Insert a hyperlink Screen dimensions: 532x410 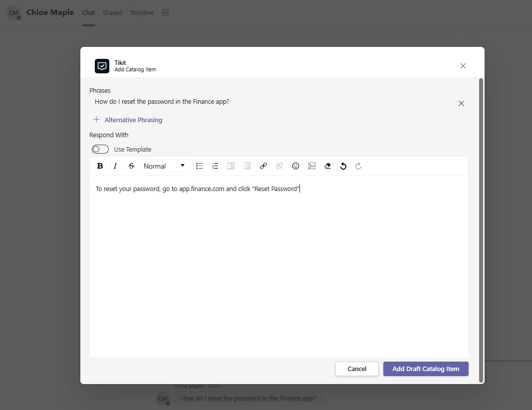[x=264, y=166]
